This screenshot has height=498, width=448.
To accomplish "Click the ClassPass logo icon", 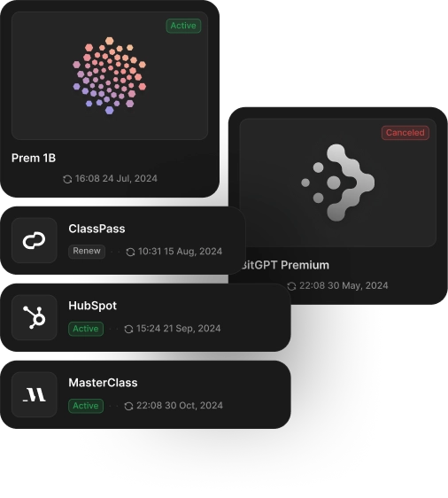I will pos(34,240).
